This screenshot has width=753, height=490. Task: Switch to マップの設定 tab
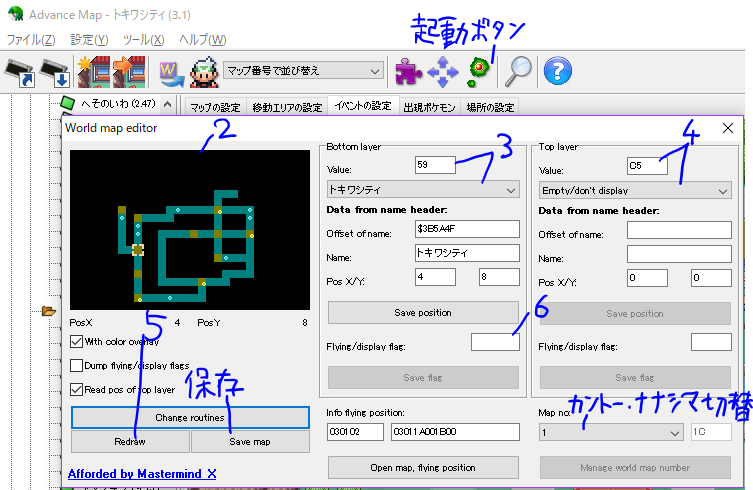click(215, 107)
